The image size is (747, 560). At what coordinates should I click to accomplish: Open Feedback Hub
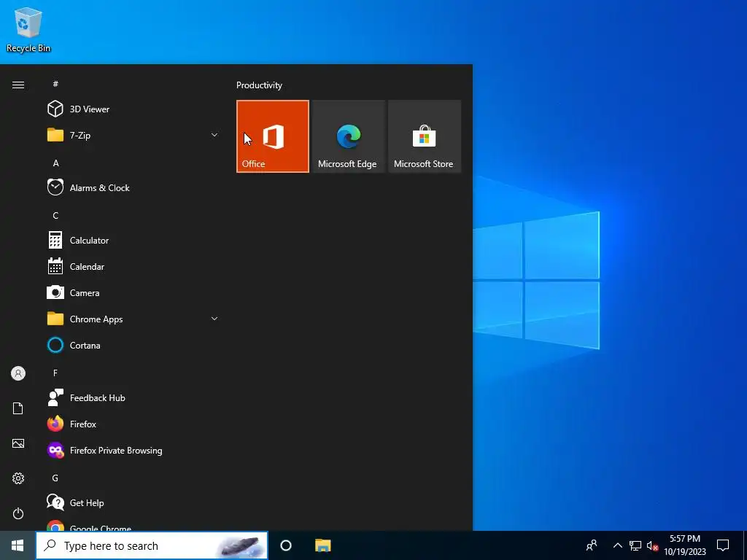(133, 397)
